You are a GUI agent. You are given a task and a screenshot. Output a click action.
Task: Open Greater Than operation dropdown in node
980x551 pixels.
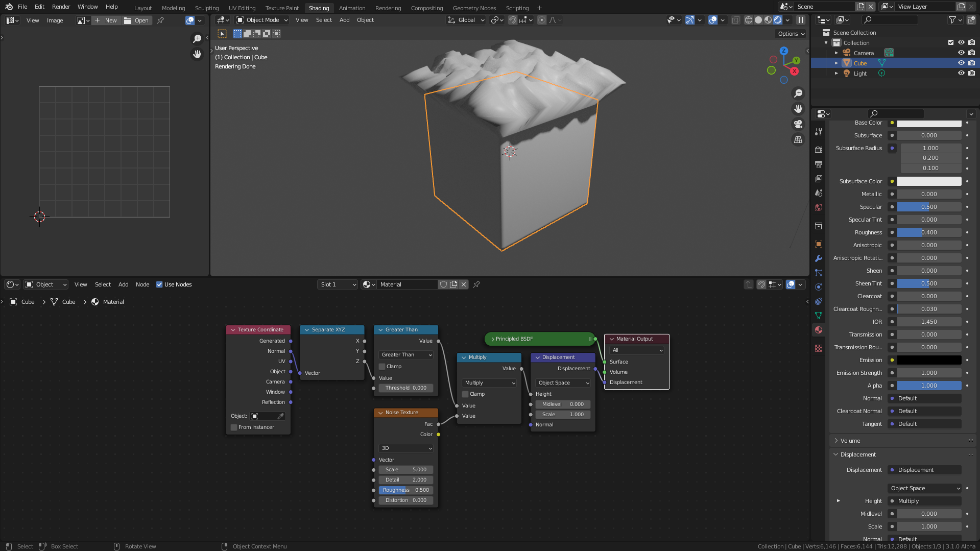pos(407,355)
